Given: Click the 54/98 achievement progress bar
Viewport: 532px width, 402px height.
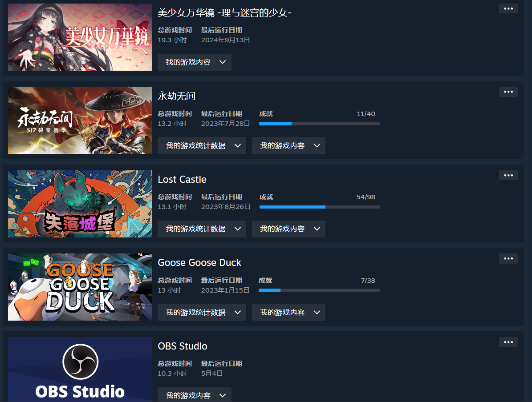Looking at the screenshot, I should pos(319,207).
